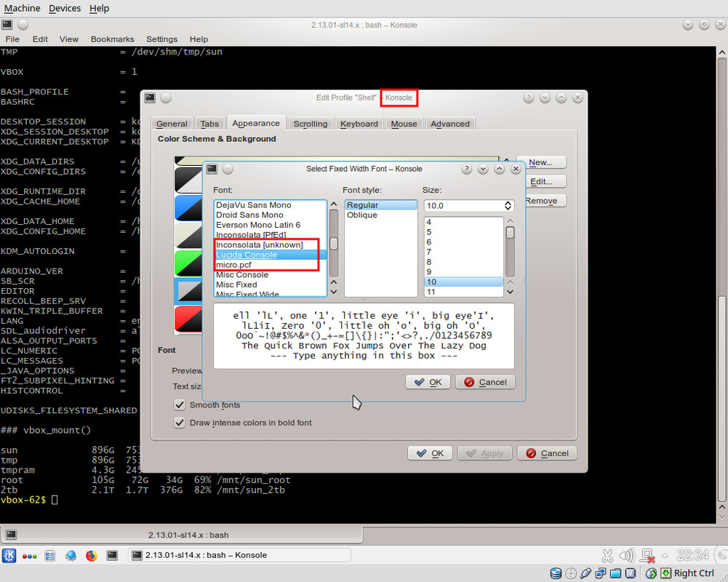This screenshot has height=582, width=728.
Task: Click font list scroll-up arrow
Action: click(x=333, y=204)
